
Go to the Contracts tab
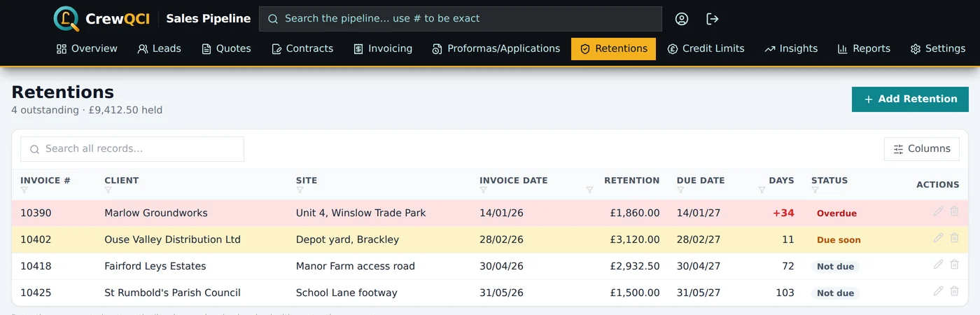click(x=302, y=49)
